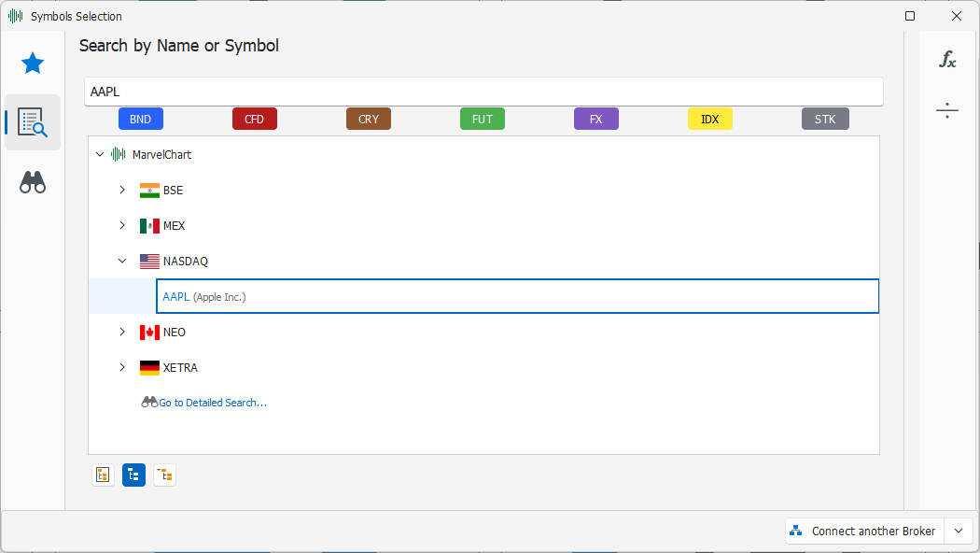Toggle the CRY crypto filter
Viewport: 980px width, 553px height.
[369, 119]
